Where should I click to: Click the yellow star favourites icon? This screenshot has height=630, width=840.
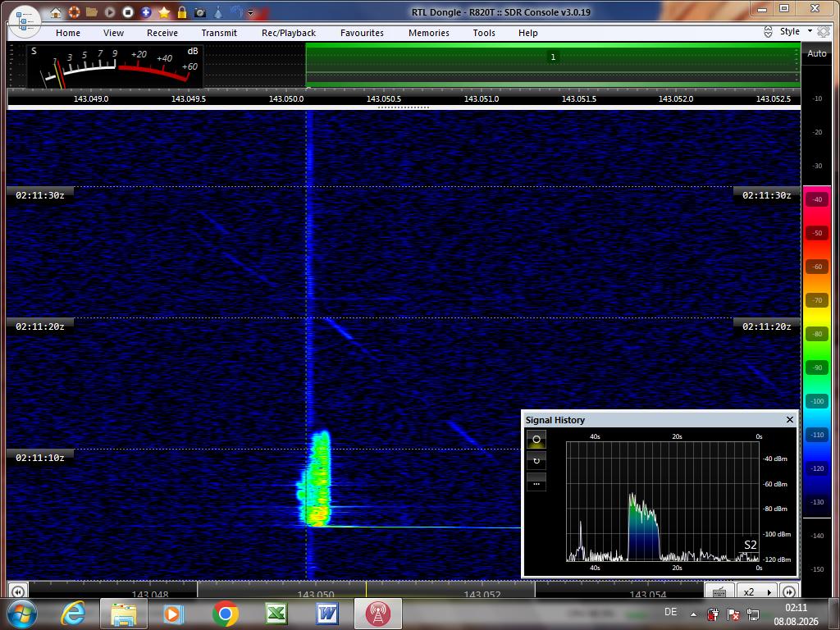[164, 12]
